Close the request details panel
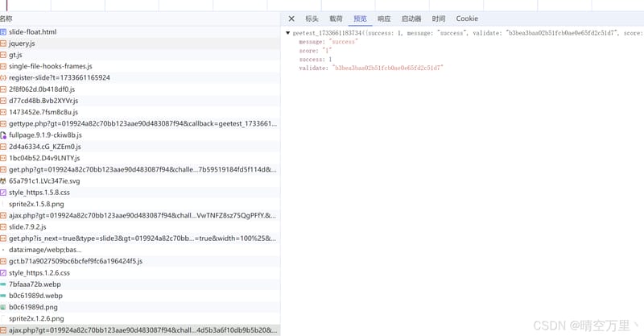The height and width of the screenshot is (336, 644). (291, 19)
